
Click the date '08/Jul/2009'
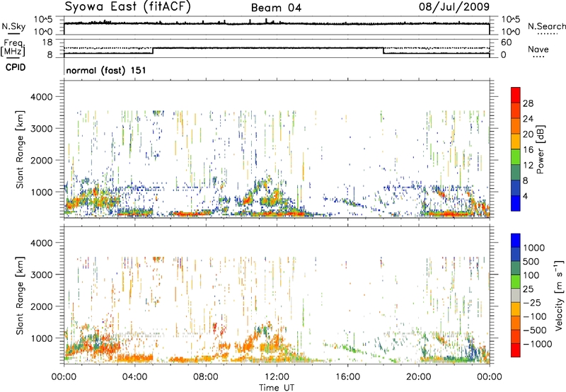coord(454,7)
